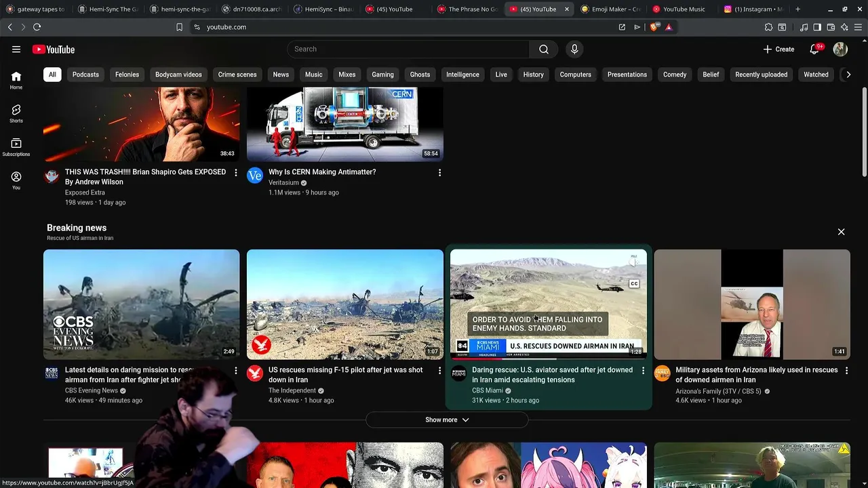Open the Exposed Extra channel link
868x488 pixels.
pos(85,192)
